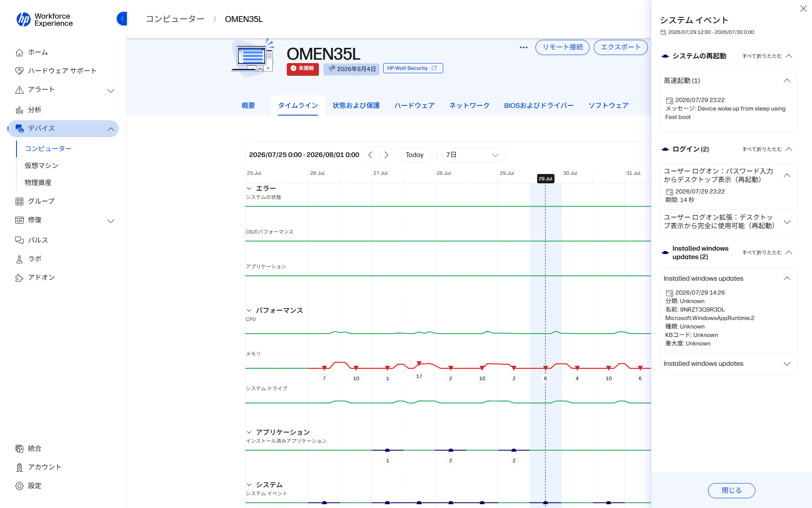Open the three-dot more options menu

tap(524, 47)
